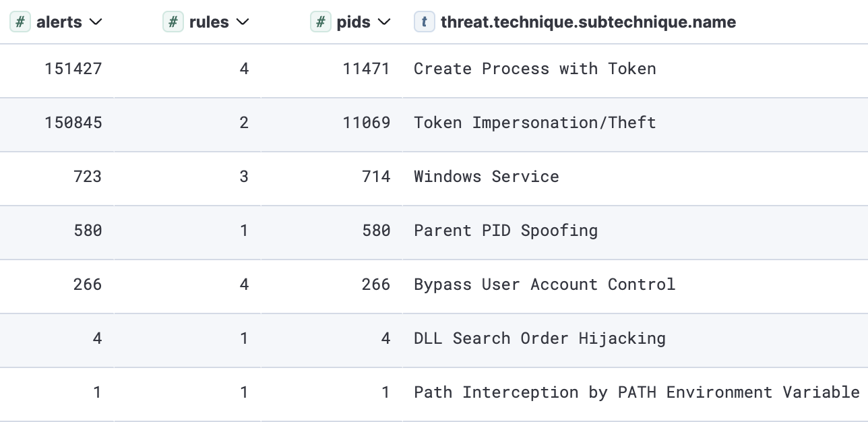This screenshot has height=422, width=868.
Task: Open the alerts column dropdown chevron
Action: (x=96, y=22)
